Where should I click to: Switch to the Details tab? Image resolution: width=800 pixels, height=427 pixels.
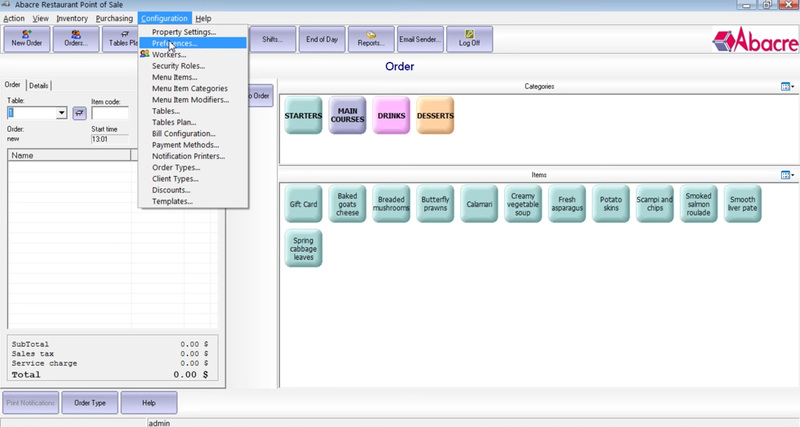point(39,86)
